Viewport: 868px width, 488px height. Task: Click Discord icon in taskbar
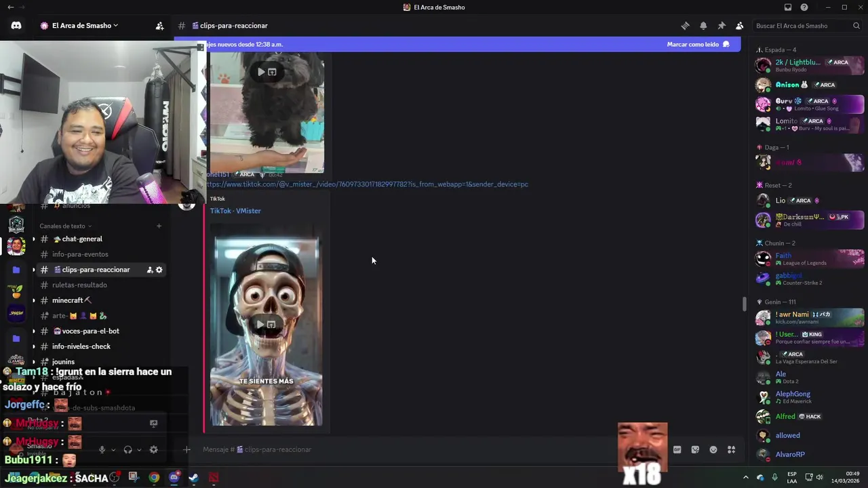174,477
